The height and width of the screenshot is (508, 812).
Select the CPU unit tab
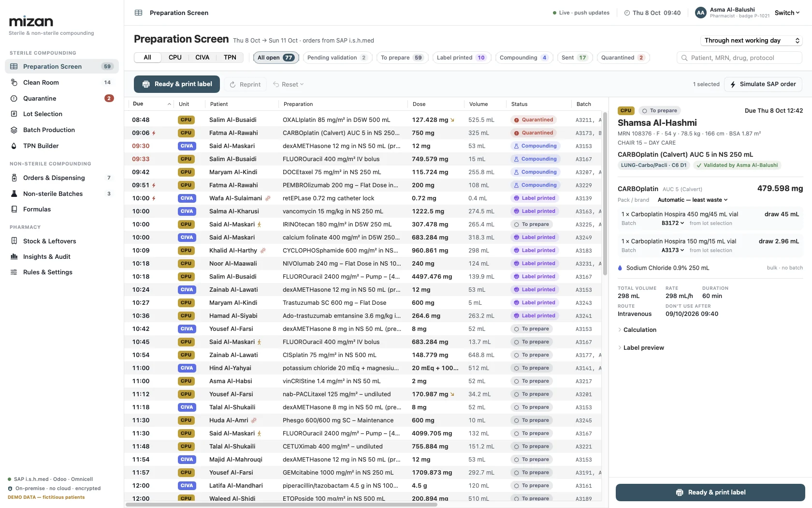(x=175, y=58)
